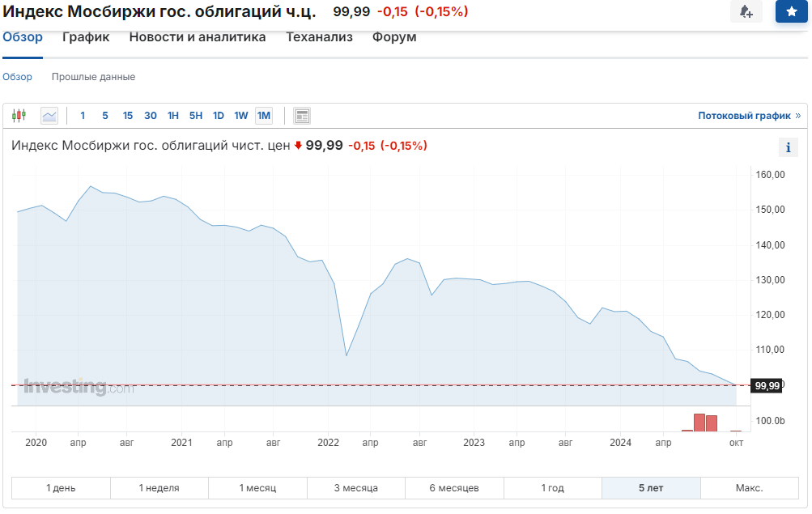Image resolution: width=812 pixels, height=514 pixels.
Task: Set chart interval to 1 minute
Action: coord(83,116)
